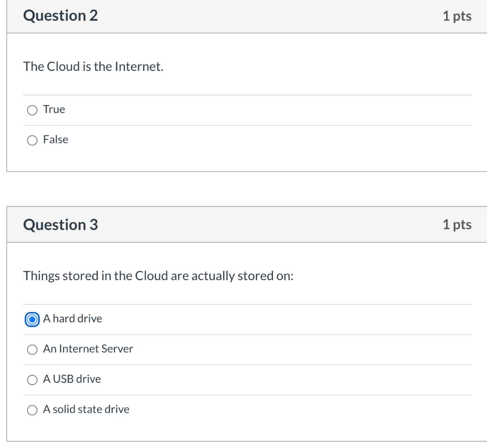Click the "Things stored in the Cloud" question text
Viewport: 487px width, 448px height.
point(158,276)
